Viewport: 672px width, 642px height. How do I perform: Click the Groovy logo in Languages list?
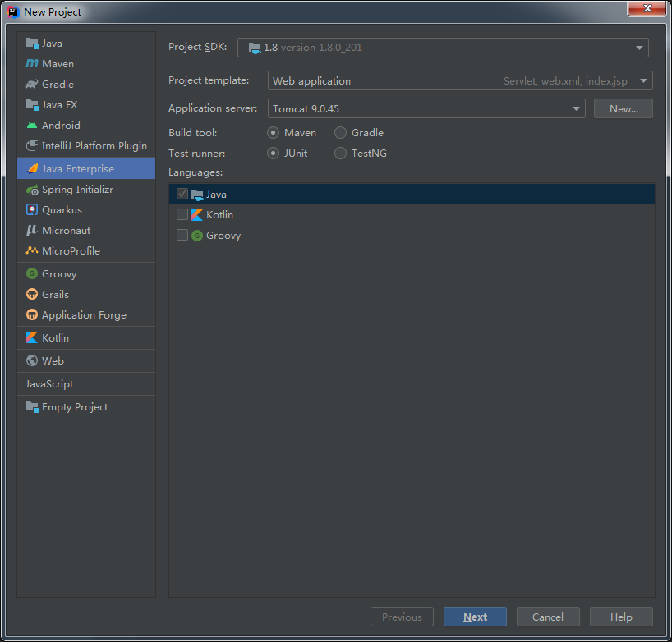pos(197,236)
